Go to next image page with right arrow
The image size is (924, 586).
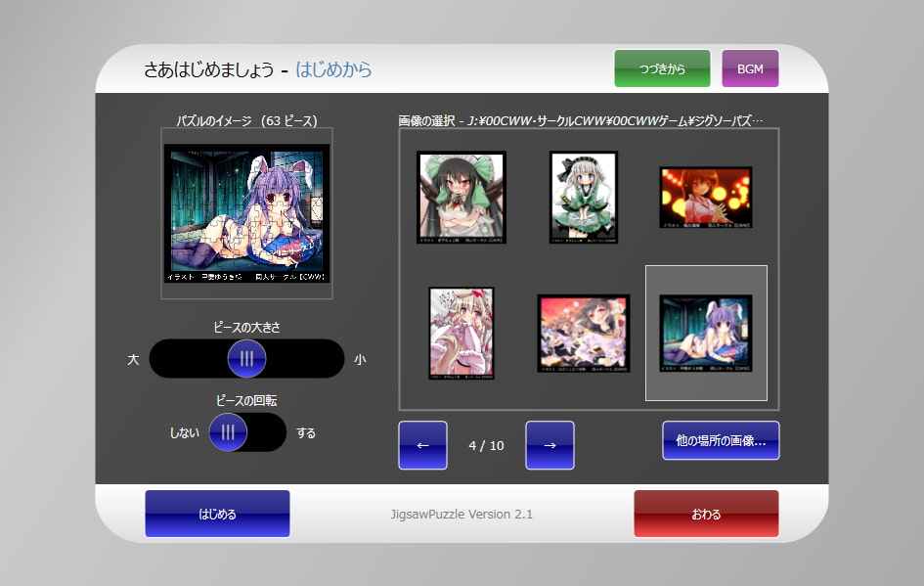(550, 445)
